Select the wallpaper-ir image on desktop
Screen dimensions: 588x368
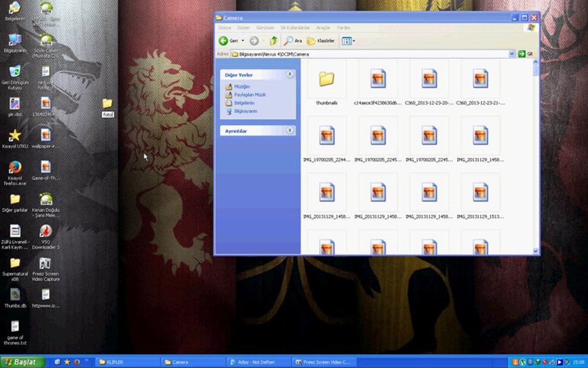46,139
